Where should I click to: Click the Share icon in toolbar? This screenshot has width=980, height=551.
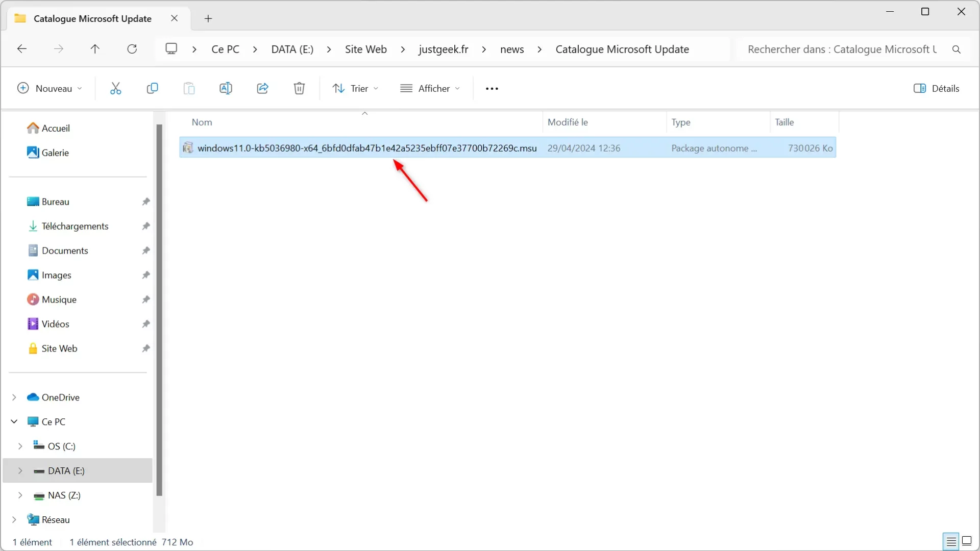[262, 88]
